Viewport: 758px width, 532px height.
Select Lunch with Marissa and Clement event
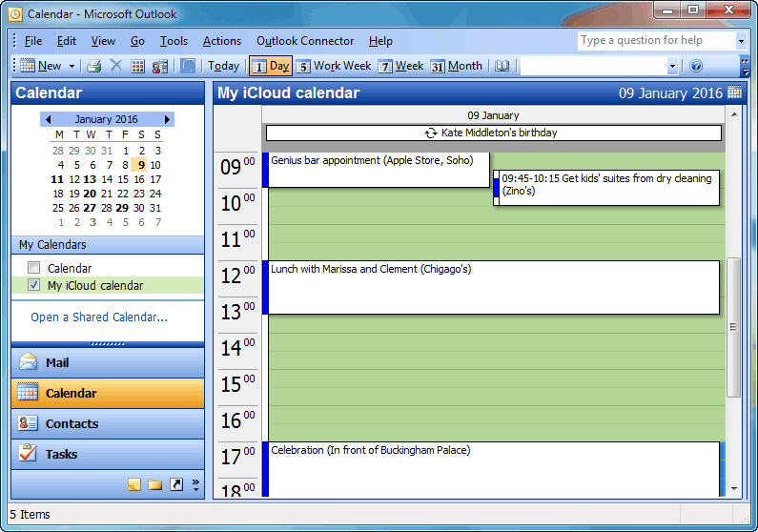[491, 288]
